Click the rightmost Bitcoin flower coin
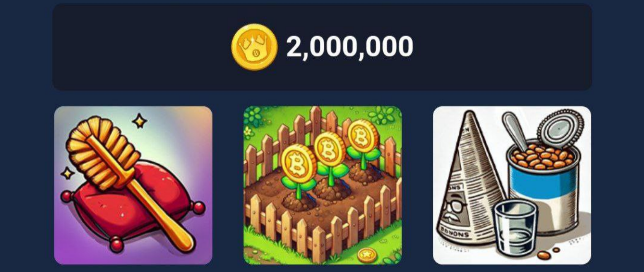The height and width of the screenshot is (272, 644). (359, 136)
